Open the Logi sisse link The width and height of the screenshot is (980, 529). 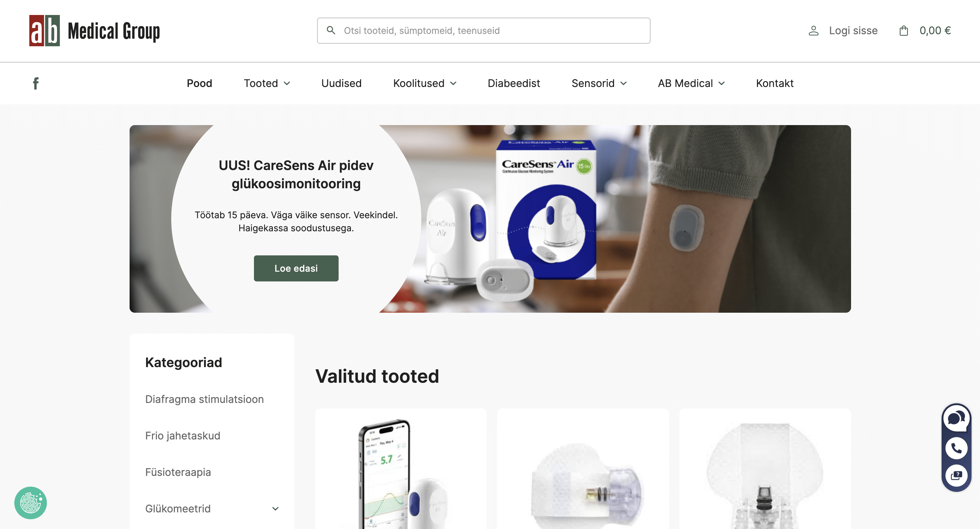click(853, 30)
